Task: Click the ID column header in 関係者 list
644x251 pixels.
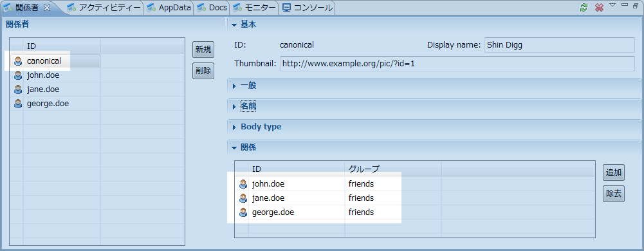Action: (62, 46)
